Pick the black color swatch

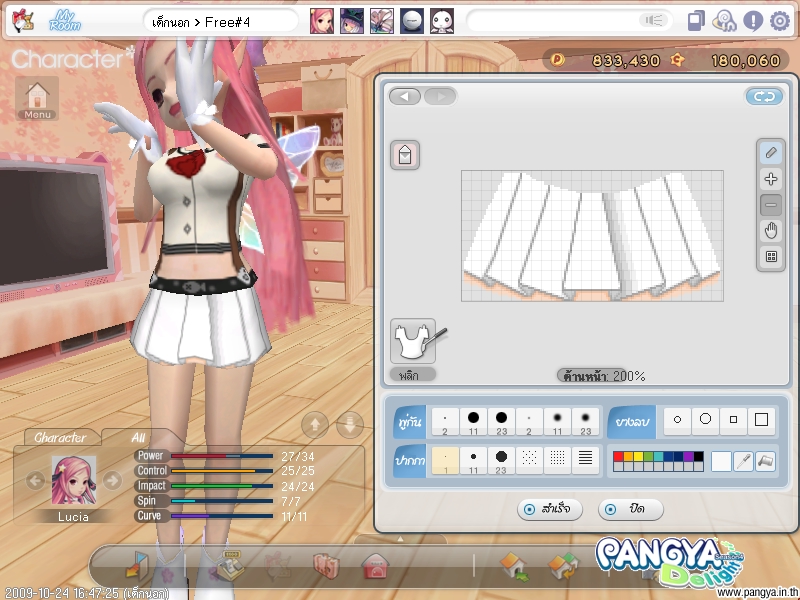coord(698,457)
